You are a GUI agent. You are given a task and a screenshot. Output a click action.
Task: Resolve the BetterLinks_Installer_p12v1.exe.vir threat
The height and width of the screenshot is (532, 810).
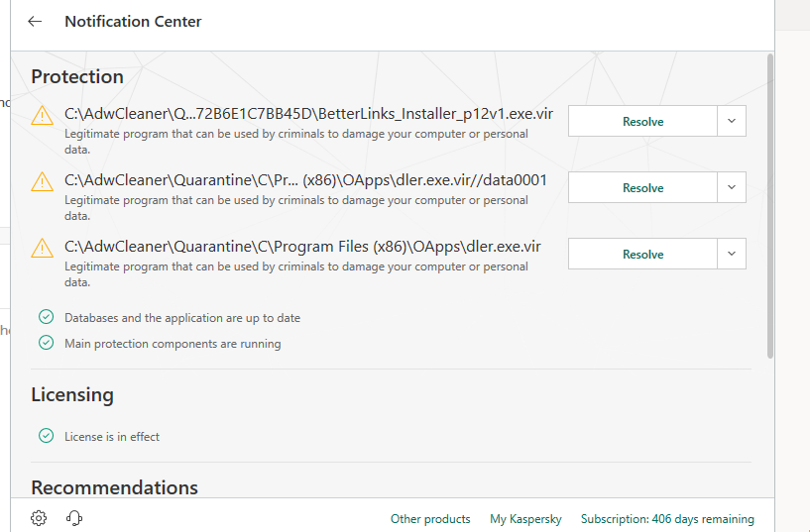point(642,121)
